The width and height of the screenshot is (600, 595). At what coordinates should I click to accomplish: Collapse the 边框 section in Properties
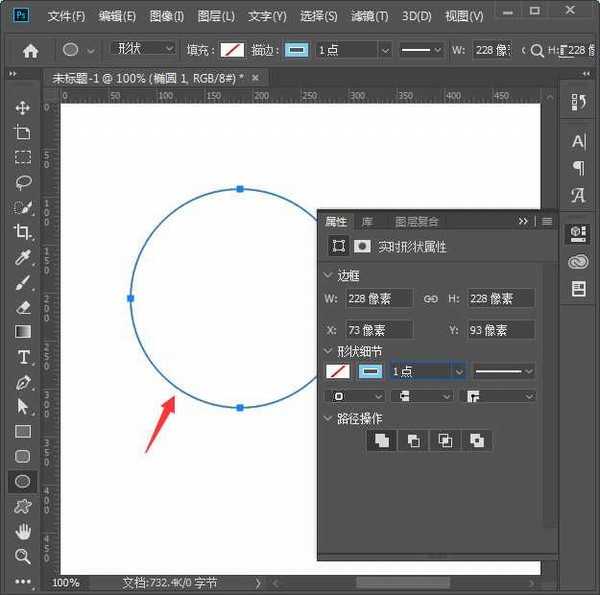[x=328, y=276]
